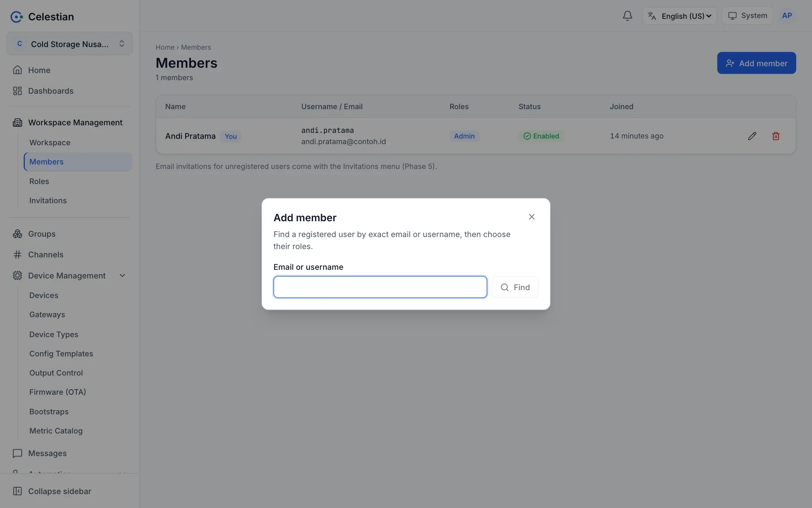Click the Groups icon in sidebar
Screen dimensions: 812x508
coord(17,234)
